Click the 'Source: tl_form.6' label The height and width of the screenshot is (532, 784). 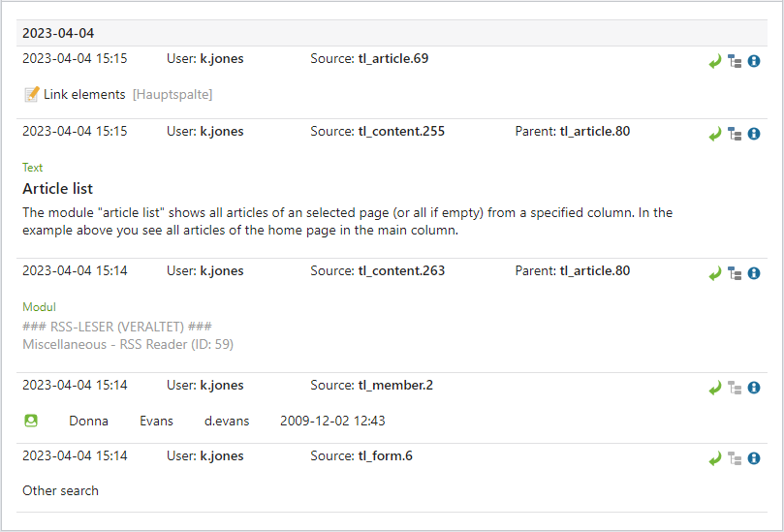(x=361, y=455)
